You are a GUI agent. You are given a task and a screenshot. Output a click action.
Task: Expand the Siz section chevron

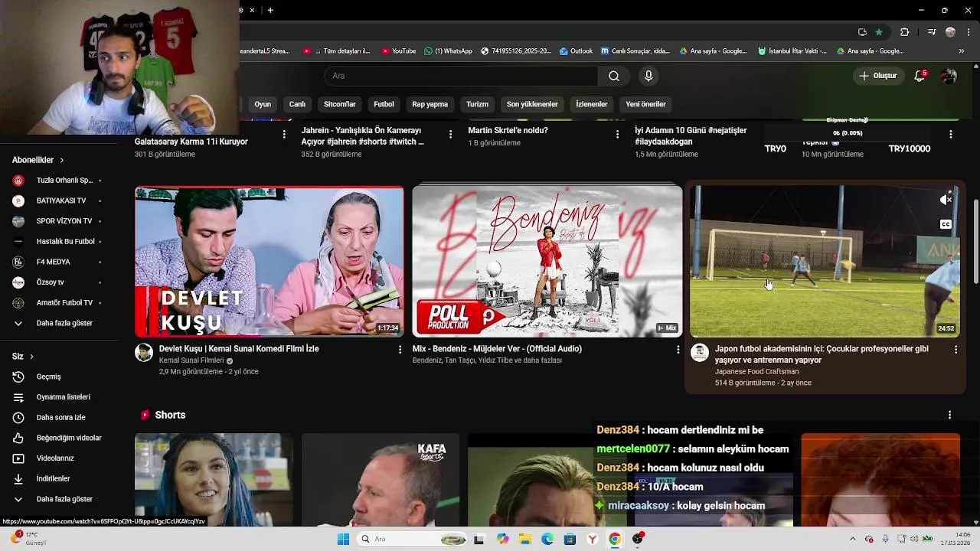click(31, 357)
